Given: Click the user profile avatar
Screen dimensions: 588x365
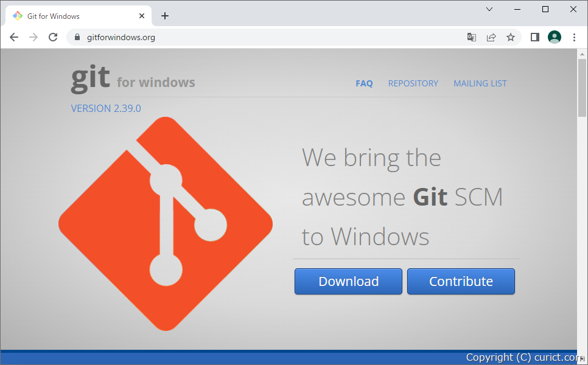Looking at the screenshot, I should 555,37.
